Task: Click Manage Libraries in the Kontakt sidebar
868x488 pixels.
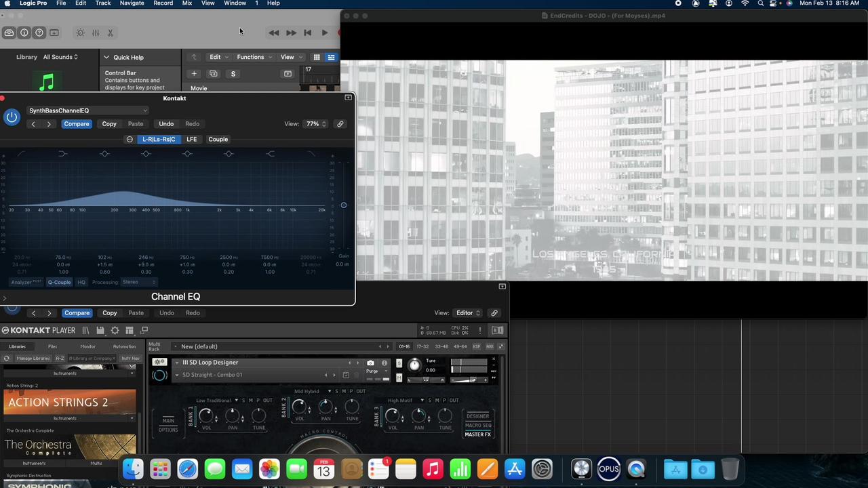Action: (33, 358)
